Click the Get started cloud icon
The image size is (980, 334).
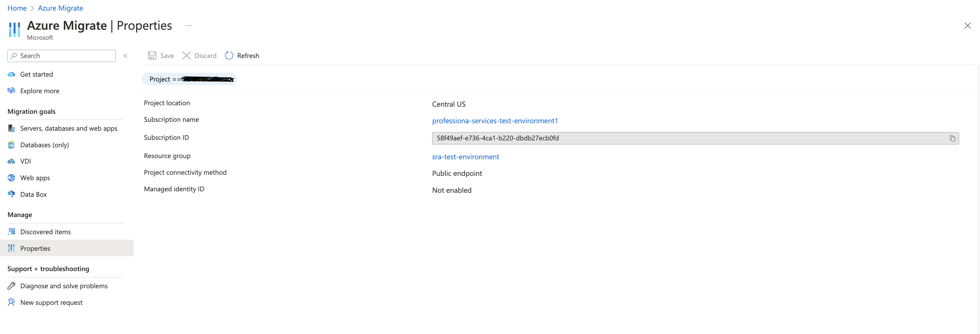point(11,74)
